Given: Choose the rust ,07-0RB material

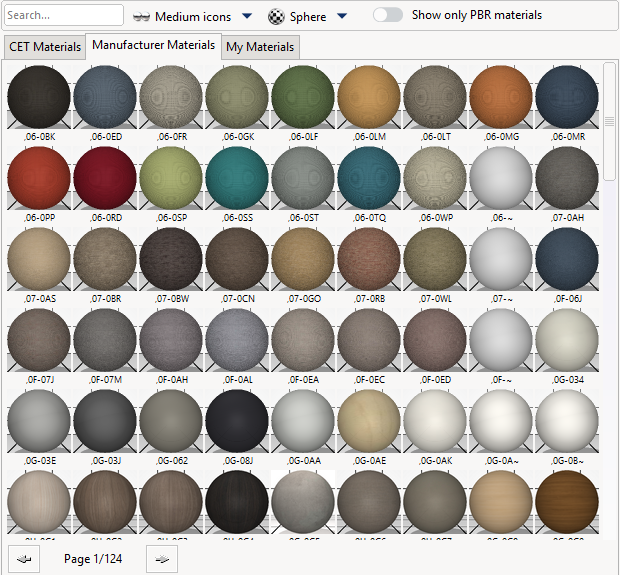Looking at the screenshot, I should pos(369,259).
